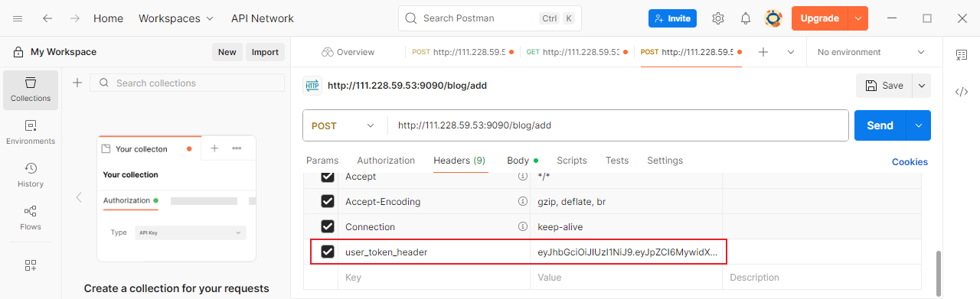
Task: Click the Upgrade button
Action: 820,18
